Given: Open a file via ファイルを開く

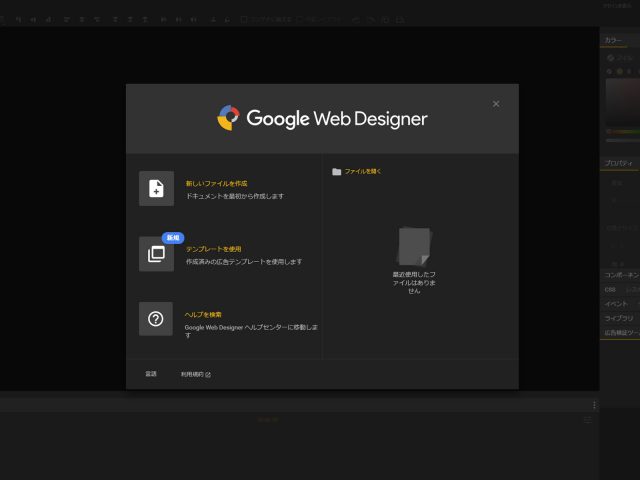Looking at the screenshot, I should point(363,171).
